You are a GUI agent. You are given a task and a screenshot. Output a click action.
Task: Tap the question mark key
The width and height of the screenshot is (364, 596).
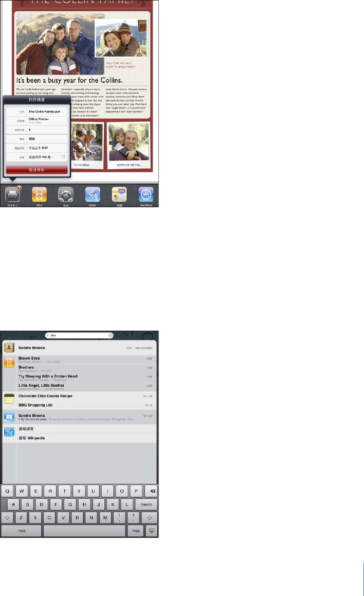tap(133, 518)
